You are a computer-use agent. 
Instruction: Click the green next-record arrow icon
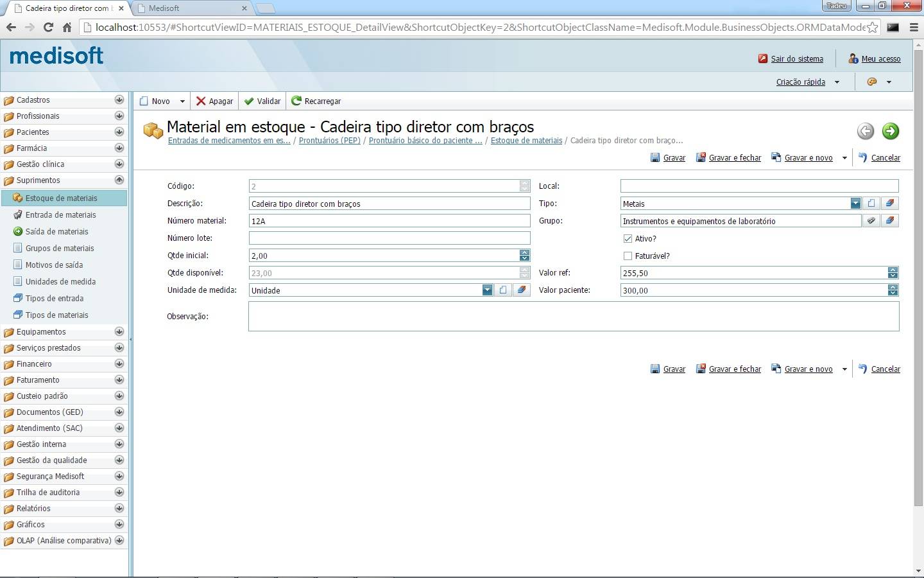pyautogui.click(x=890, y=131)
